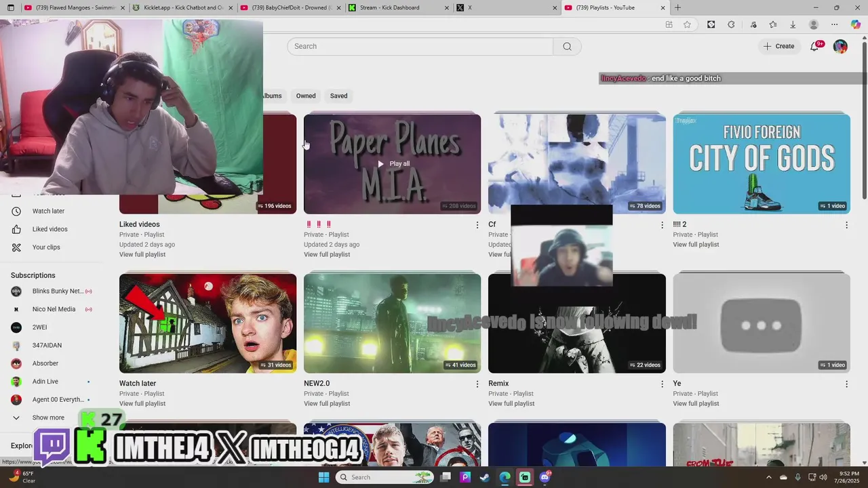The height and width of the screenshot is (488, 868).
Task: View full playlist under Ye
Action: pos(696,404)
